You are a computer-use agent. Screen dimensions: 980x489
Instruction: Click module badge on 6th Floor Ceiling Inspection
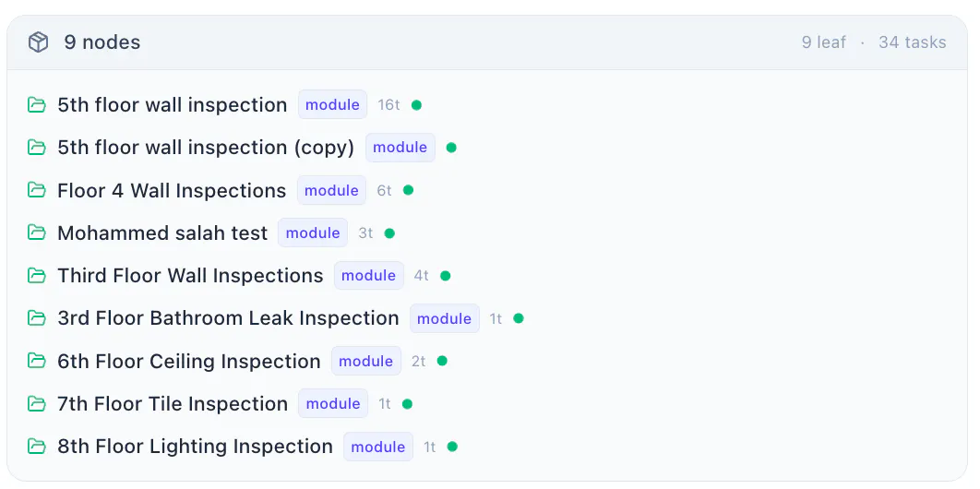(x=366, y=361)
